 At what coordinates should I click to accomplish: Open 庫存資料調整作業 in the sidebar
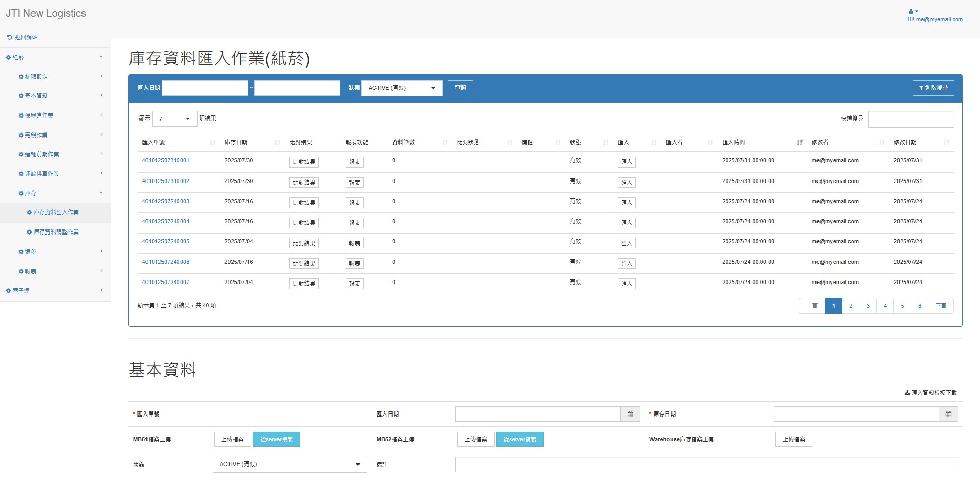coord(56,232)
